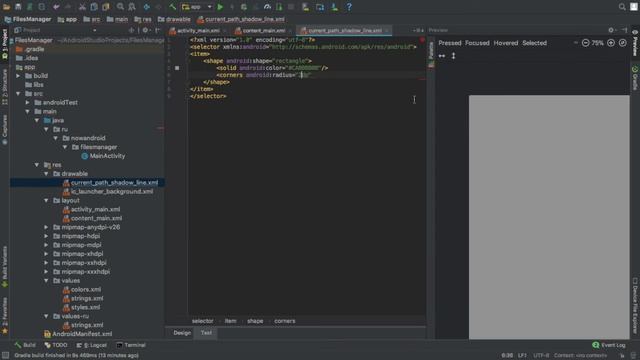The height and width of the screenshot is (360, 640).
Task: Click the Paste toolbar icon
Action: point(106,7)
